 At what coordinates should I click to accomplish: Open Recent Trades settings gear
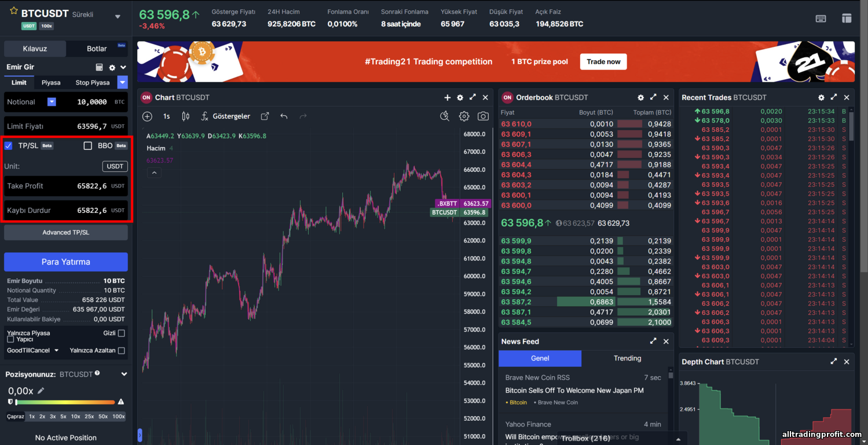tap(822, 98)
